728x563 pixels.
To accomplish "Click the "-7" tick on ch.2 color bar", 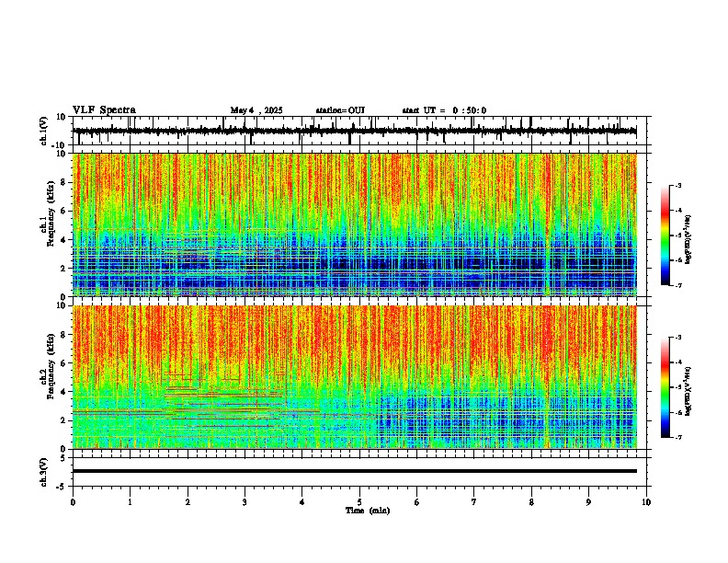I will 678,438.
